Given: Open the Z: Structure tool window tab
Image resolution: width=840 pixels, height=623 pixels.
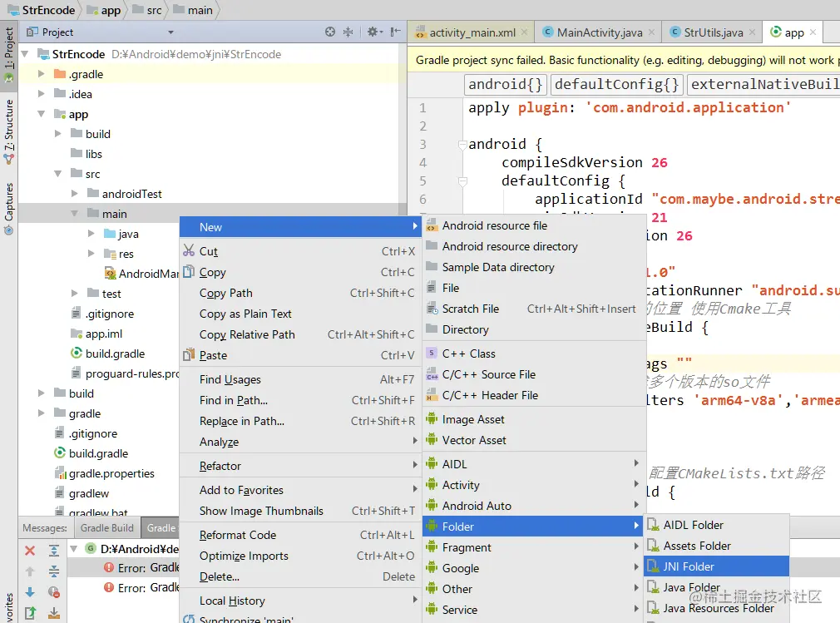Looking at the screenshot, I should [x=9, y=131].
